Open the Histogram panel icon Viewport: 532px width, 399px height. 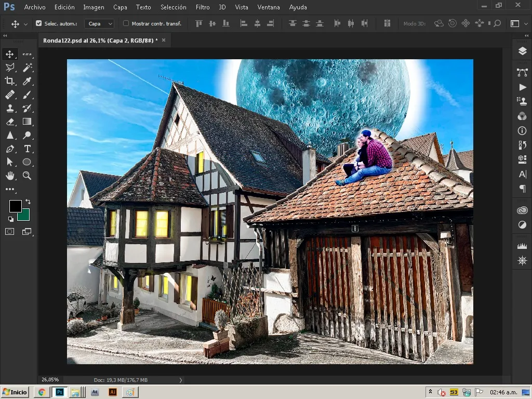(x=522, y=246)
